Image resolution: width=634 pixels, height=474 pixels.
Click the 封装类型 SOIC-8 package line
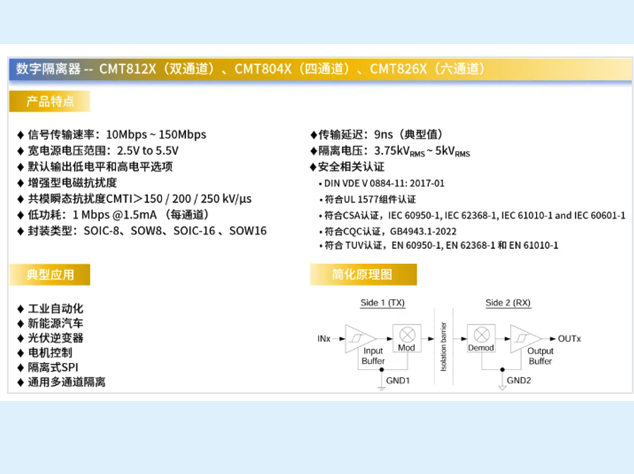pyautogui.click(x=142, y=230)
